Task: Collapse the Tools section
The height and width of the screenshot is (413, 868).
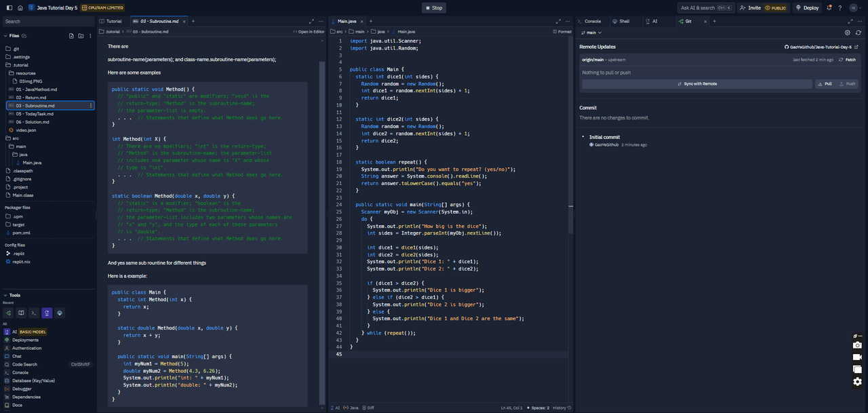Action: [5, 295]
